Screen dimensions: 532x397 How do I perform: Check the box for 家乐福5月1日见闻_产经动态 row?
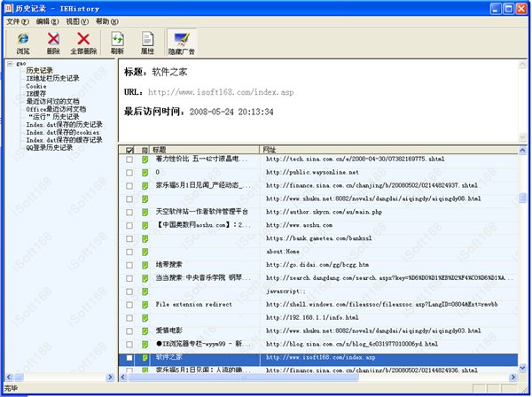(x=129, y=186)
